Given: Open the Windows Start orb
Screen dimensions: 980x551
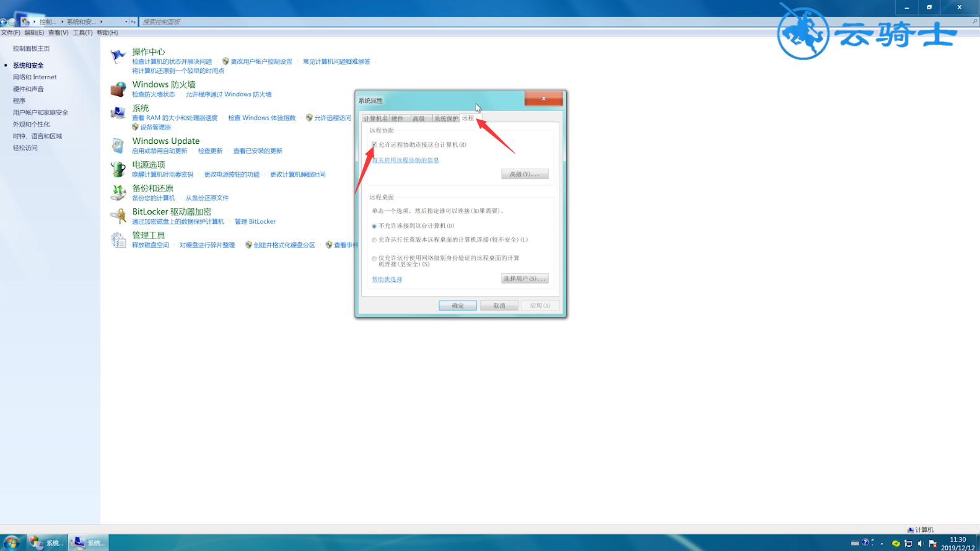Looking at the screenshot, I should 11,543.
